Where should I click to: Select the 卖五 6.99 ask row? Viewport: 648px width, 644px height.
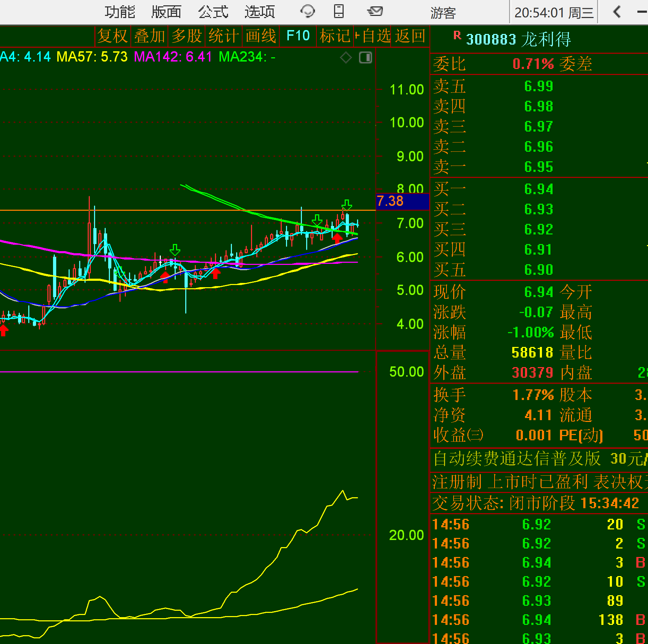(x=539, y=86)
